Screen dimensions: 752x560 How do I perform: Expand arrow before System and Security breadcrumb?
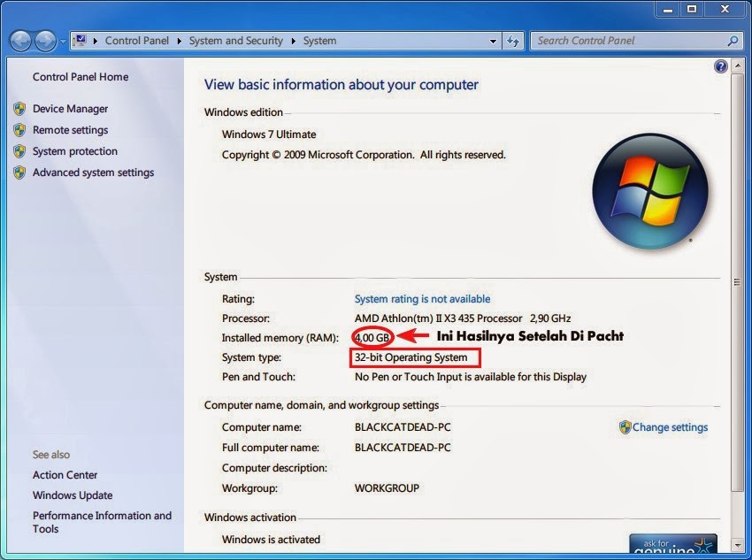point(179,41)
